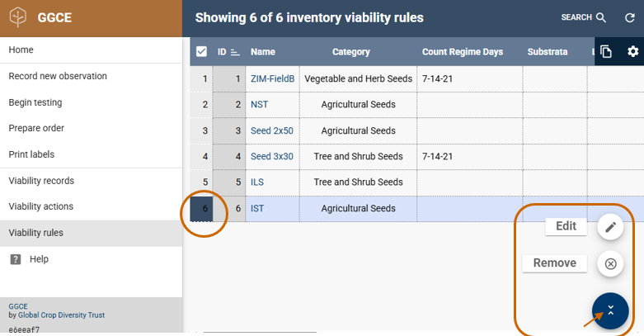Click the refresh icon in header
Screen dimensions: 644x336
630,17
